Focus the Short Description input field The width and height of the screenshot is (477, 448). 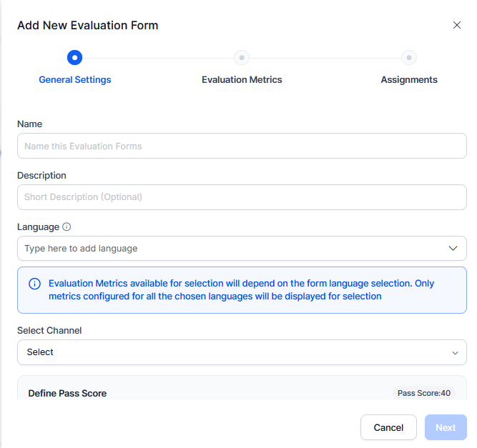coord(242,197)
